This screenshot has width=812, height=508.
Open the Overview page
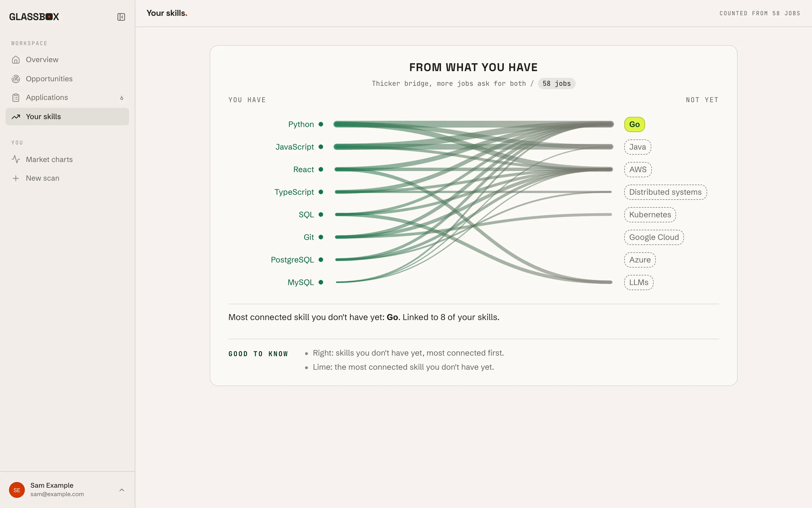[x=67, y=60]
